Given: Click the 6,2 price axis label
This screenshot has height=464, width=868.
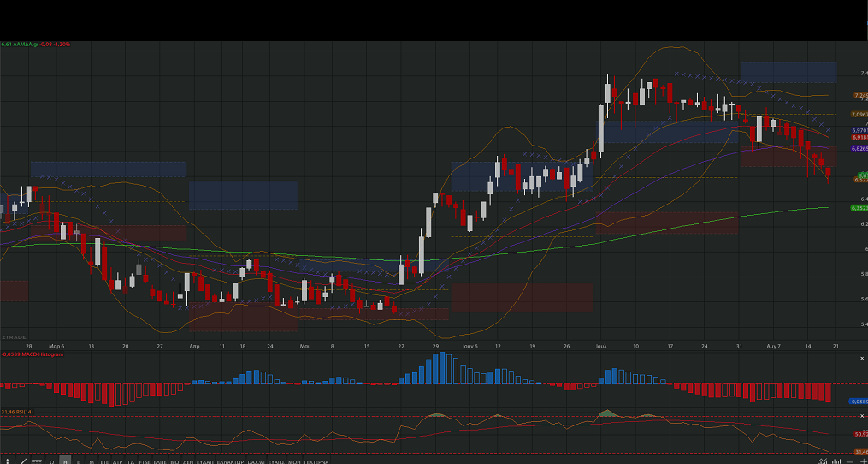Looking at the screenshot, I should click(x=864, y=224).
